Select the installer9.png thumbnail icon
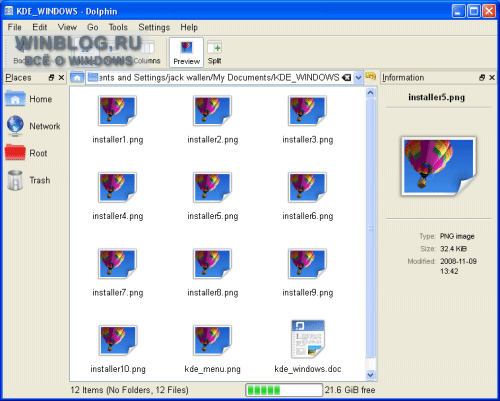Viewport: 500px width, 401px height. click(x=307, y=263)
